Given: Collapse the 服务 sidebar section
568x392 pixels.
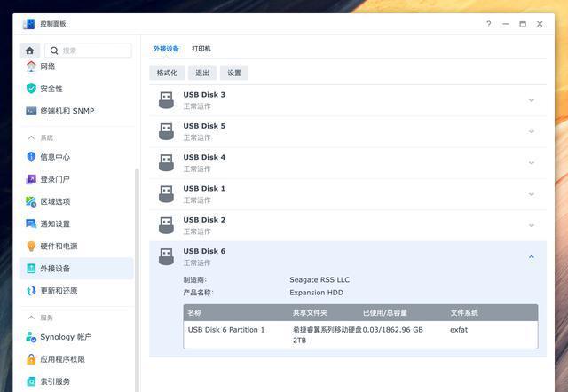Looking at the screenshot, I should tap(32, 318).
